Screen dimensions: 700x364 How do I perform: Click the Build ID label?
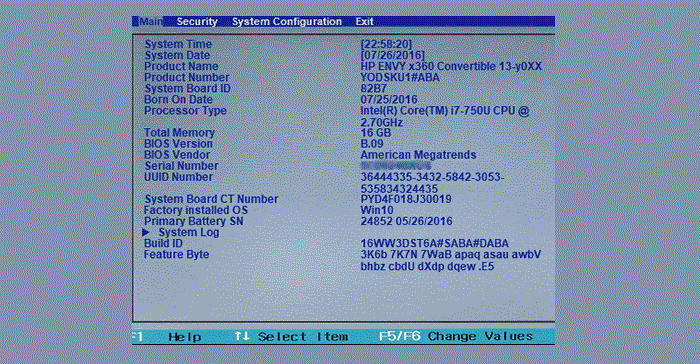(x=163, y=243)
